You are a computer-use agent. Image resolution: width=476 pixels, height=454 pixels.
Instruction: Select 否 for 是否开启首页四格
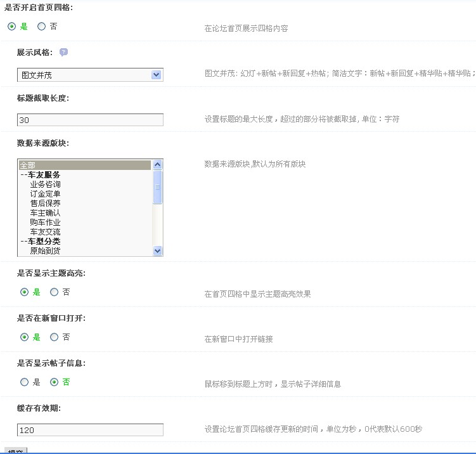pos(42,27)
